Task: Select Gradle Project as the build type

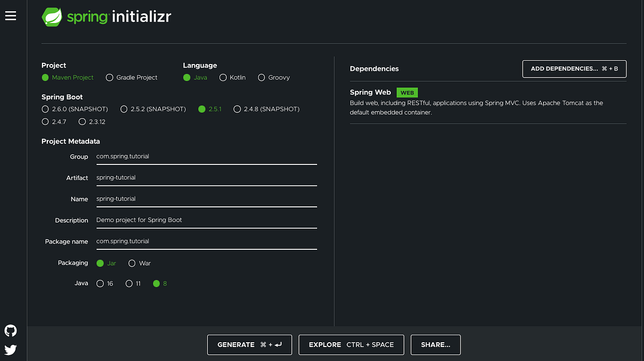Action: [108, 77]
